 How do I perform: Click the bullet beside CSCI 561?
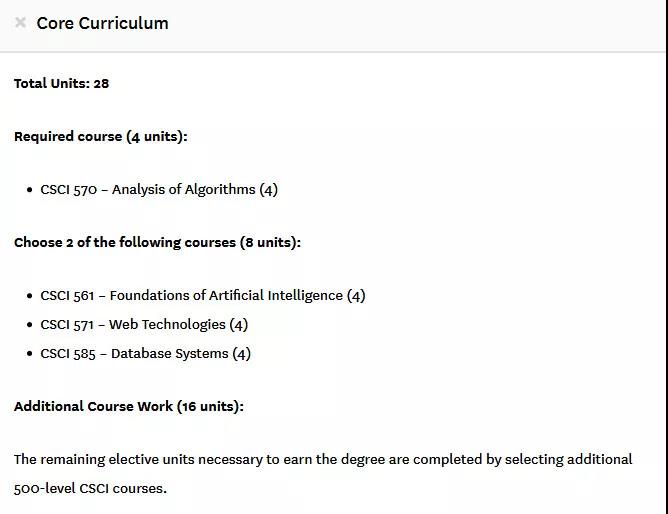click(29, 296)
